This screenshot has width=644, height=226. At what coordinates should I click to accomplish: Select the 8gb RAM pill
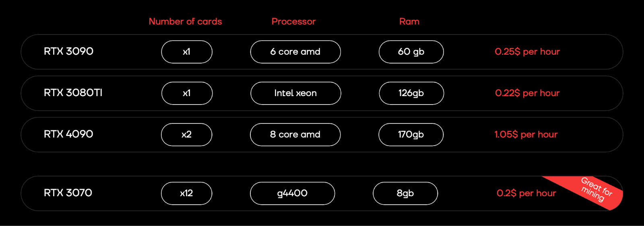(405, 193)
